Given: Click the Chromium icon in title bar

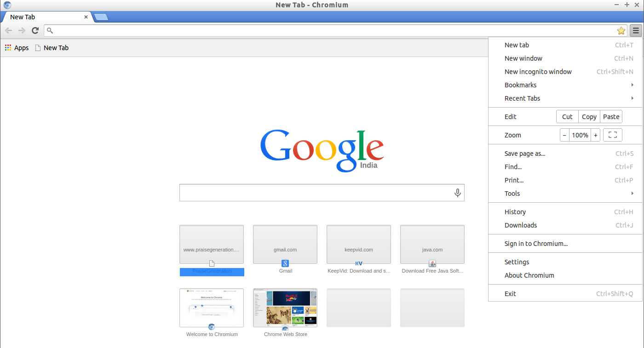Looking at the screenshot, I should tap(7, 5).
